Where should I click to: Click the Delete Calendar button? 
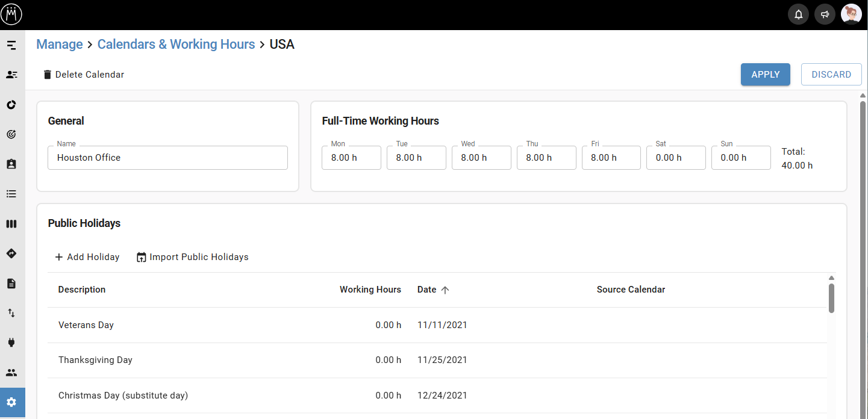click(x=83, y=75)
